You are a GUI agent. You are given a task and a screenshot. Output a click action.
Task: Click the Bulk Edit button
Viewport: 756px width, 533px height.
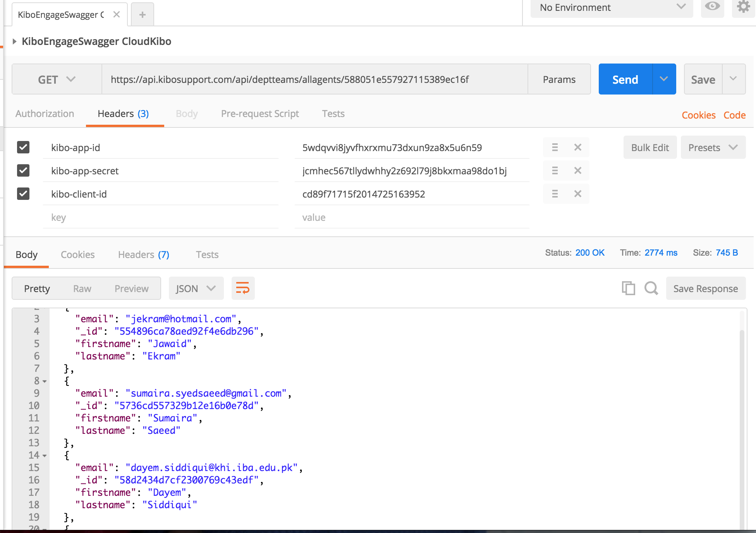650,148
